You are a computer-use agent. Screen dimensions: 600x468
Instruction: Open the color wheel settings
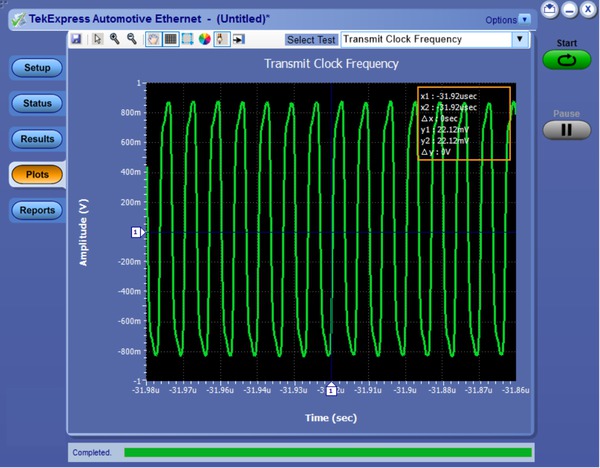(204, 39)
